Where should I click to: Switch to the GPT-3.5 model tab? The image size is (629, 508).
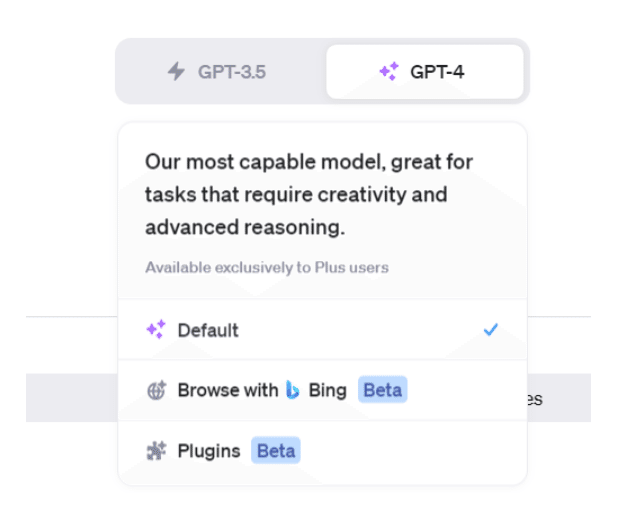[x=221, y=71]
